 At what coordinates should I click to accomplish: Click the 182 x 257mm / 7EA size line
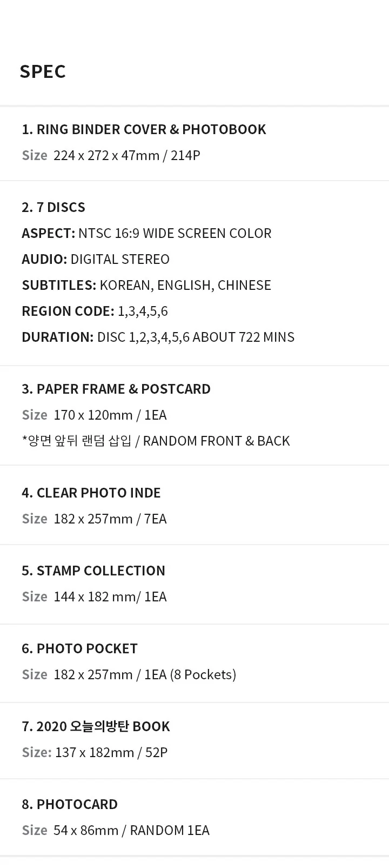click(110, 519)
